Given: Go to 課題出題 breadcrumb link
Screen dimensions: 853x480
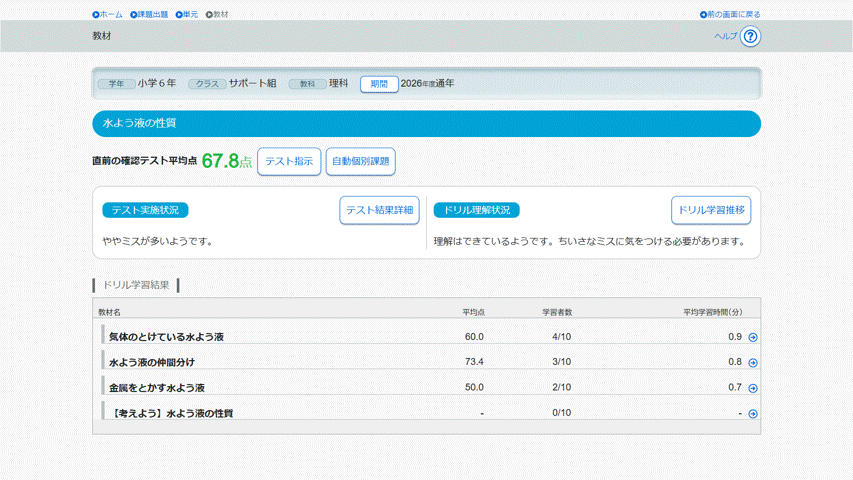Looking at the screenshot, I should click(x=149, y=15).
